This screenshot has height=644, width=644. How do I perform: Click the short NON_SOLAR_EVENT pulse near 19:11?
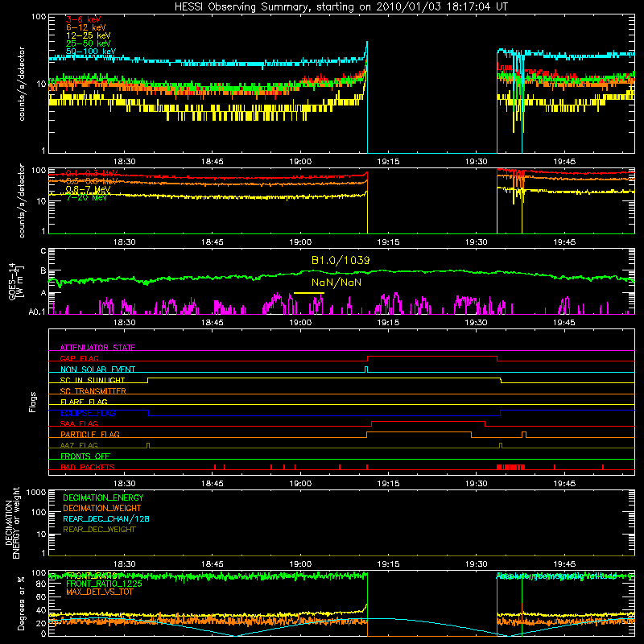[366, 369]
